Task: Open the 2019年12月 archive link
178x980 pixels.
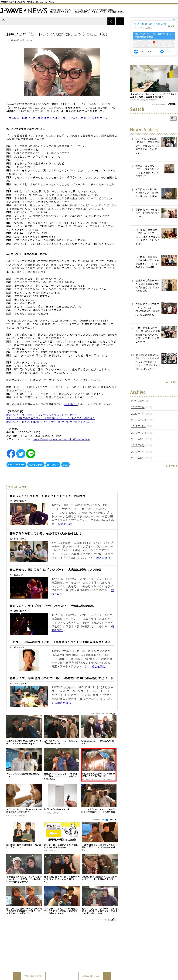Action: 138,420
